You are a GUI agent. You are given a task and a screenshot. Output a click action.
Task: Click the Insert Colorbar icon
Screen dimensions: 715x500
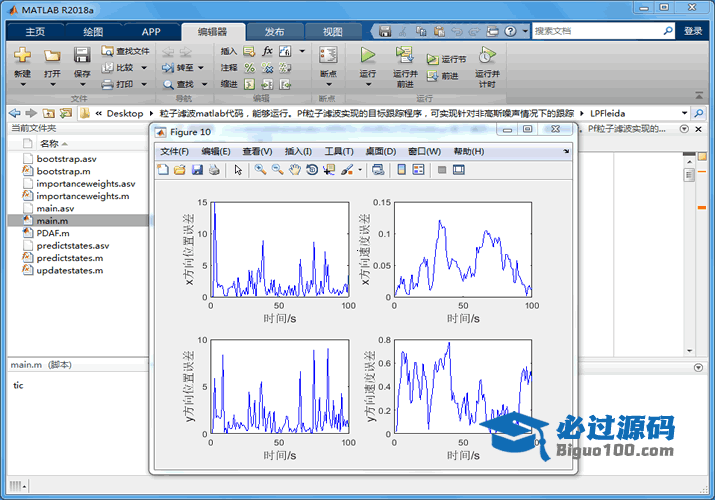pos(401,170)
